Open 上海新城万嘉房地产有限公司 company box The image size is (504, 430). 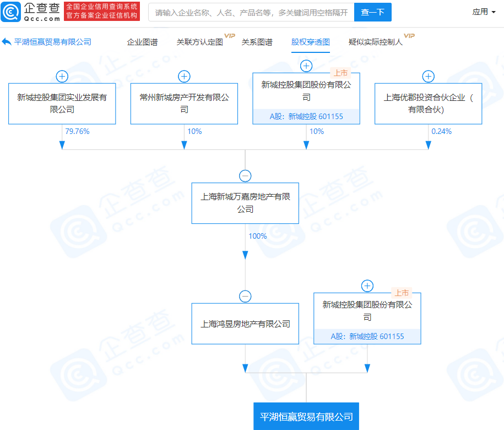pos(245,203)
